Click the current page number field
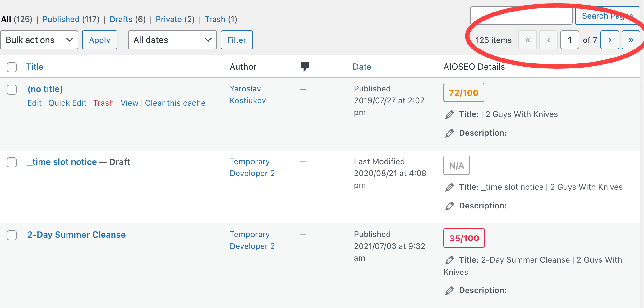The image size is (644, 308). 569,40
